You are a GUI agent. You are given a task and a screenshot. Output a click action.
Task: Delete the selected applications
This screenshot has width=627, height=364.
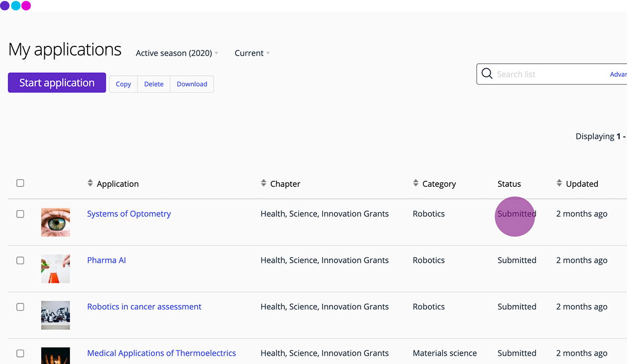click(153, 83)
